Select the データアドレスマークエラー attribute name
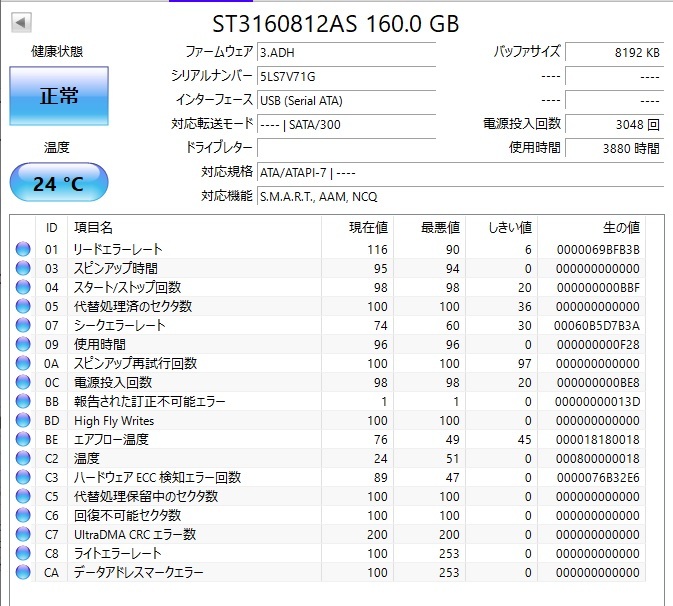673x606 pixels. click(138, 572)
